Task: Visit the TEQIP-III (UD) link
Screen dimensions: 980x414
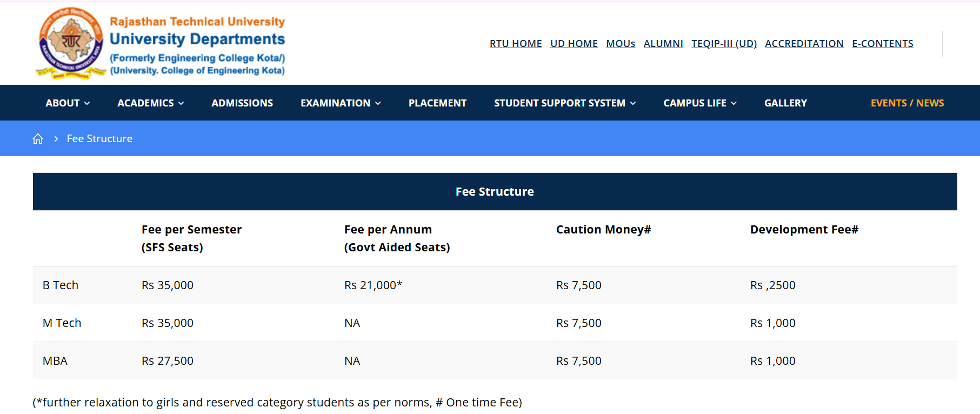Action: point(724,43)
